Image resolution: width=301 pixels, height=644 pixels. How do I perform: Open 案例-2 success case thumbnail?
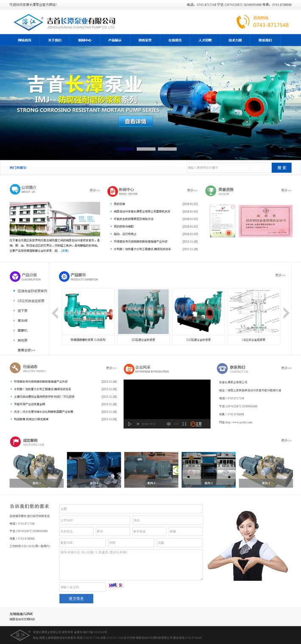[x=209, y=470]
